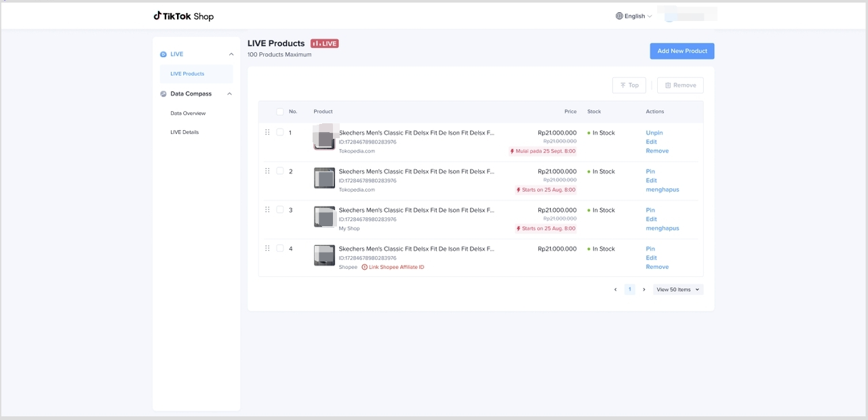Go to the next page arrow

click(644, 289)
